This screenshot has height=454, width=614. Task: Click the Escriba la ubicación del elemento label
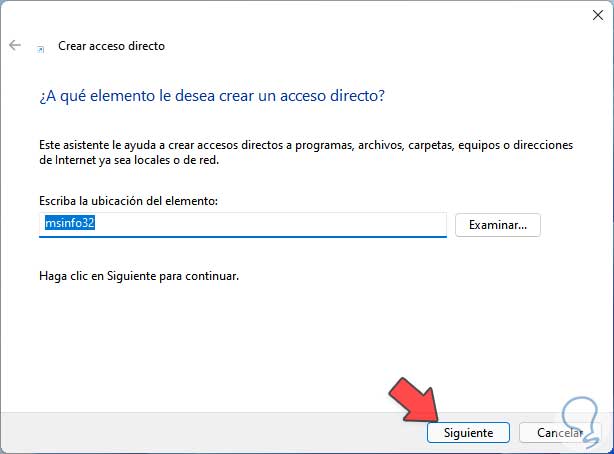[x=128, y=201]
